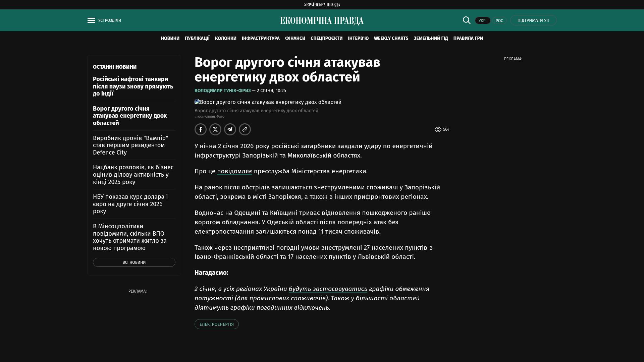644x362 pixels.
Task: Click Всі новини button in sidebar
Action: (x=134, y=262)
